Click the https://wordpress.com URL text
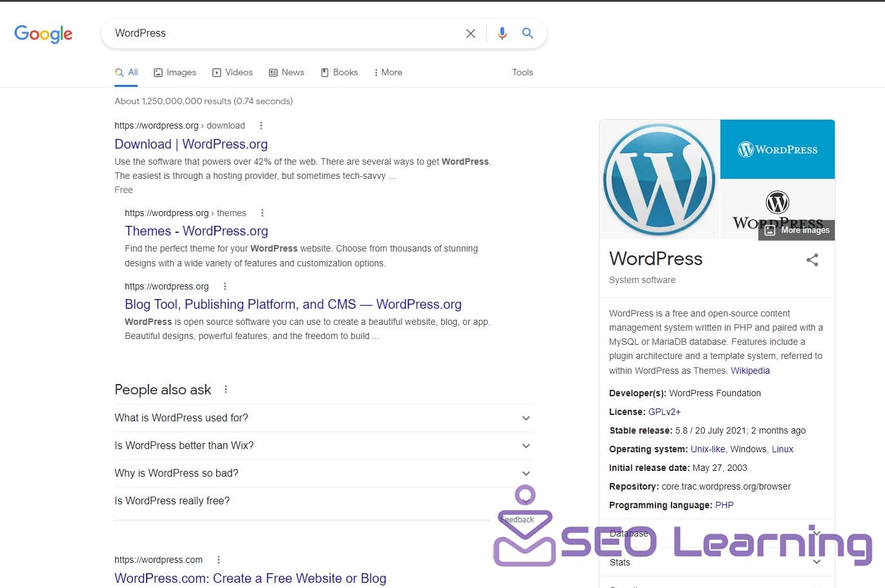The image size is (885, 588). [x=158, y=560]
